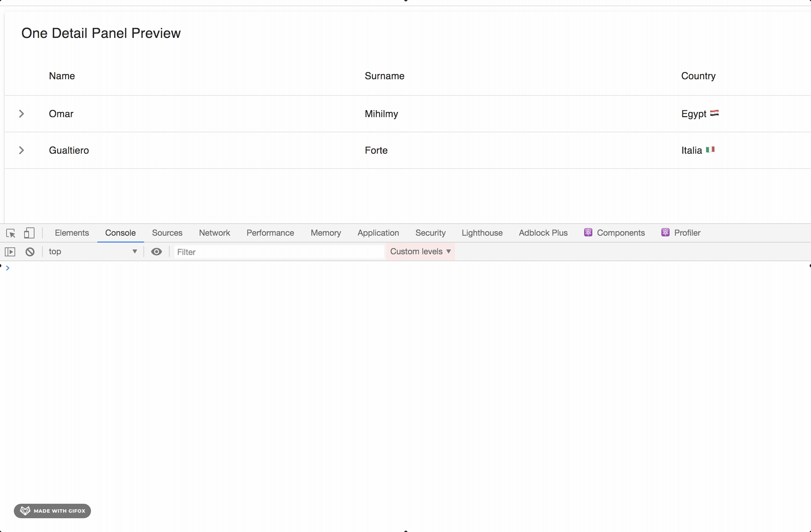
Task: Expand the detail panel for Gualtiero's row
Action: coord(22,150)
